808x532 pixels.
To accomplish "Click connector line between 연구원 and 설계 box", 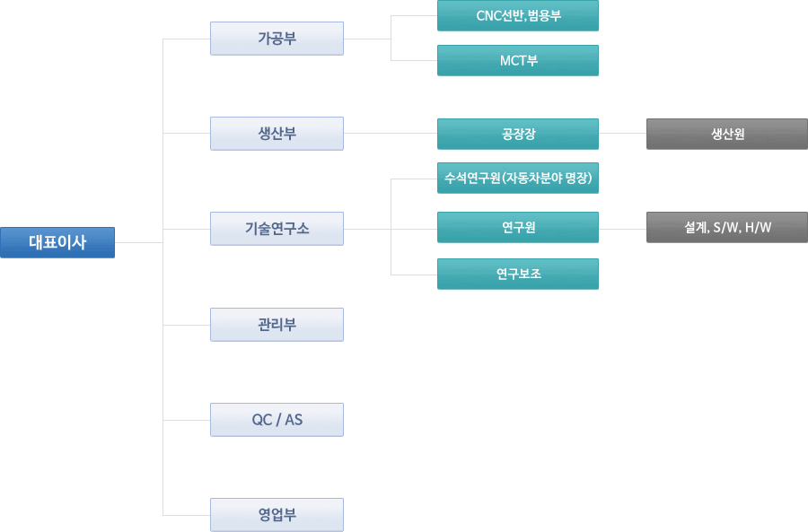I will (x=622, y=229).
